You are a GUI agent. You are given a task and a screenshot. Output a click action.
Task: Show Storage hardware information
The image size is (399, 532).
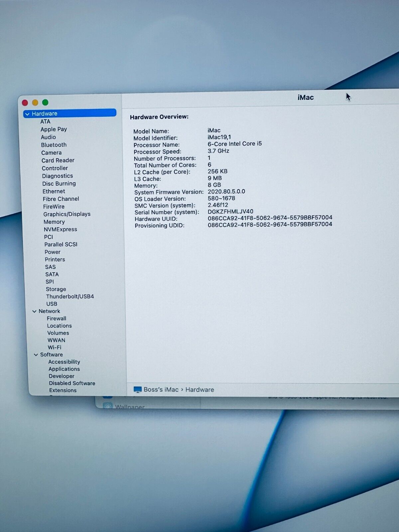56,289
